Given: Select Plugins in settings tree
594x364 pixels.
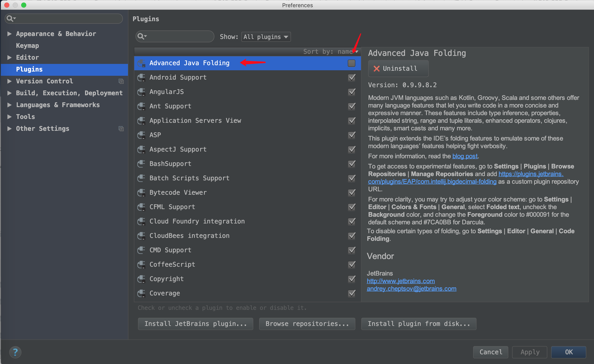Looking at the screenshot, I should click(x=64, y=69).
